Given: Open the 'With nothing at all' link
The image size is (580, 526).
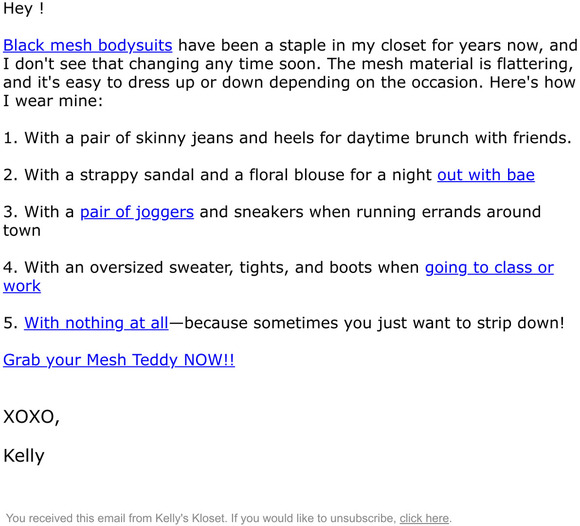Looking at the screenshot, I should pos(96,323).
